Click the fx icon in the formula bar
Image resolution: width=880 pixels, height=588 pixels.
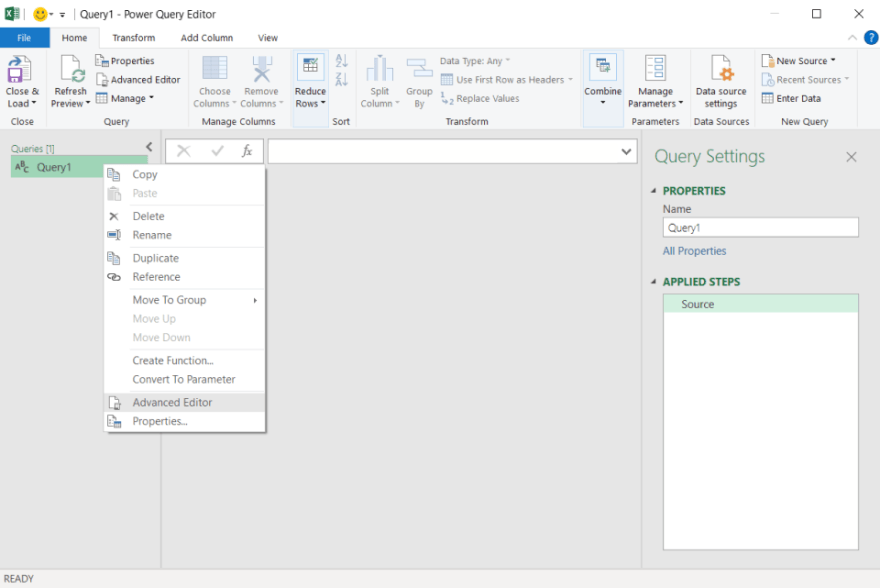(248, 151)
